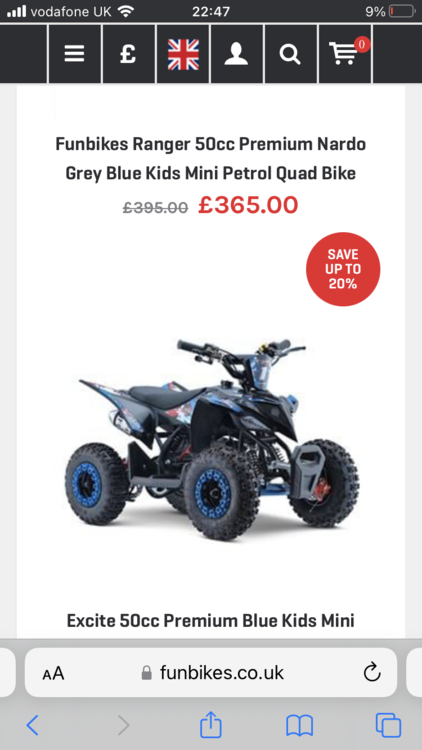Tap the Save up to 20% badge
422x750 pixels.
click(343, 269)
